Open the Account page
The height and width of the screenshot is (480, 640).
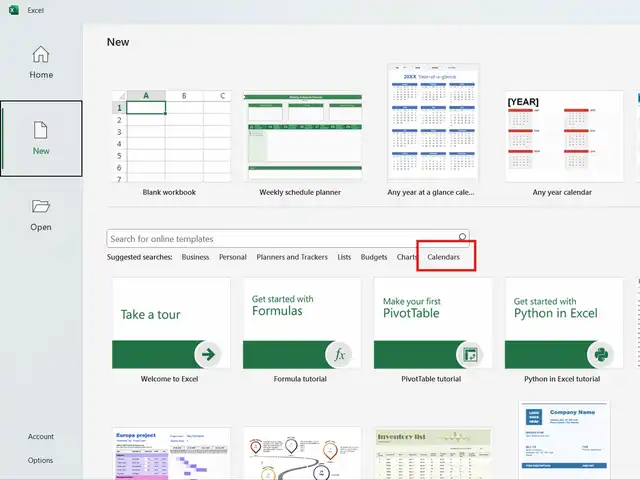(x=41, y=436)
